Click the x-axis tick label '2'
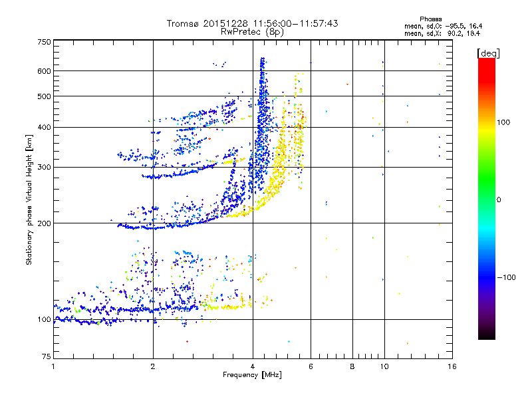The height and width of the screenshot is (399, 532). 153,366
